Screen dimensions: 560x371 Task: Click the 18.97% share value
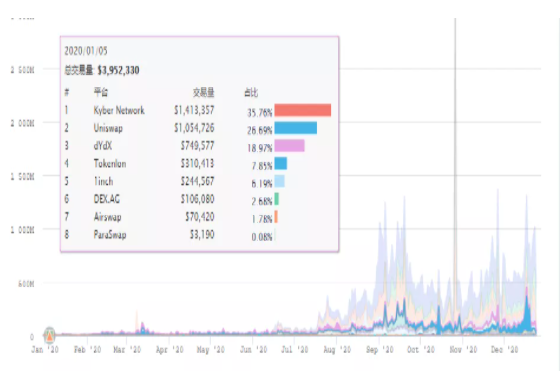point(260,148)
